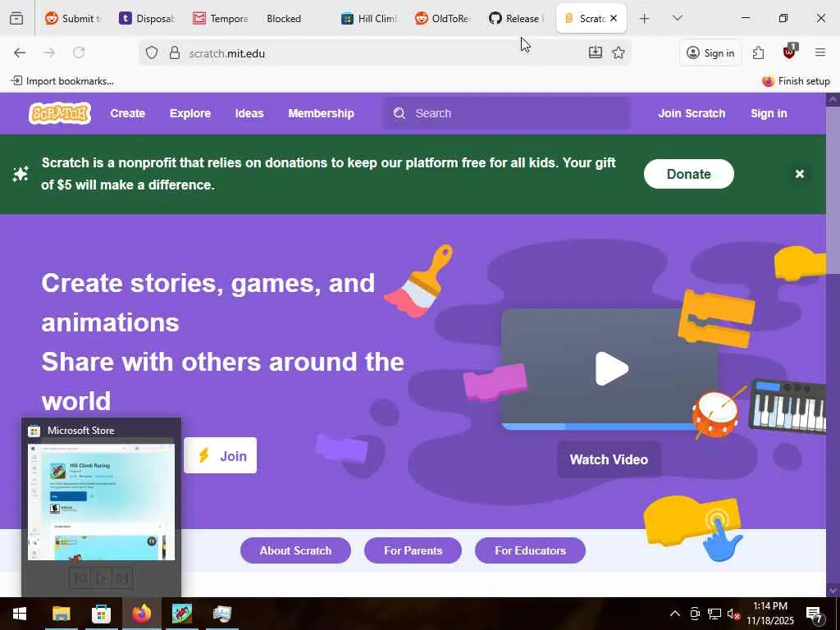Screen dimensions: 840x630
Task: Click the Firefox taskbar icon
Action: click(141, 614)
